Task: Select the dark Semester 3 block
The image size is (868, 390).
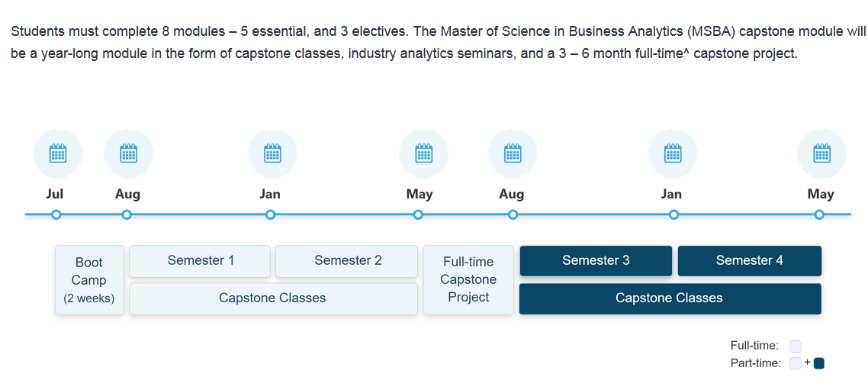Action: 596,261
